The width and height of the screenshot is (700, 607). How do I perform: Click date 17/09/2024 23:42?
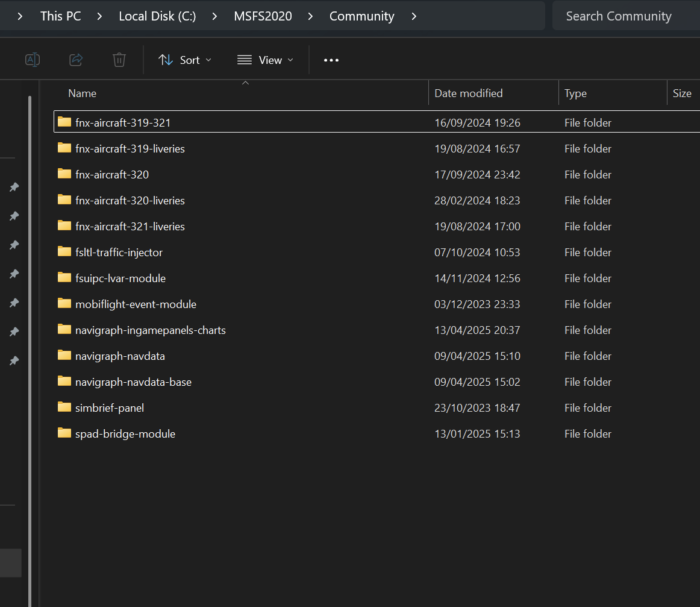point(477,175)
